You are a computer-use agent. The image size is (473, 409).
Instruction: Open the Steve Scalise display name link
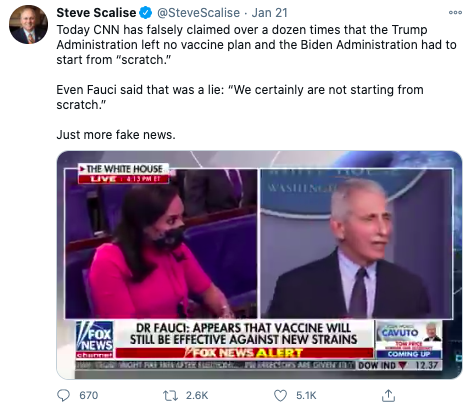pyautogui.click(x=96, y=13)
